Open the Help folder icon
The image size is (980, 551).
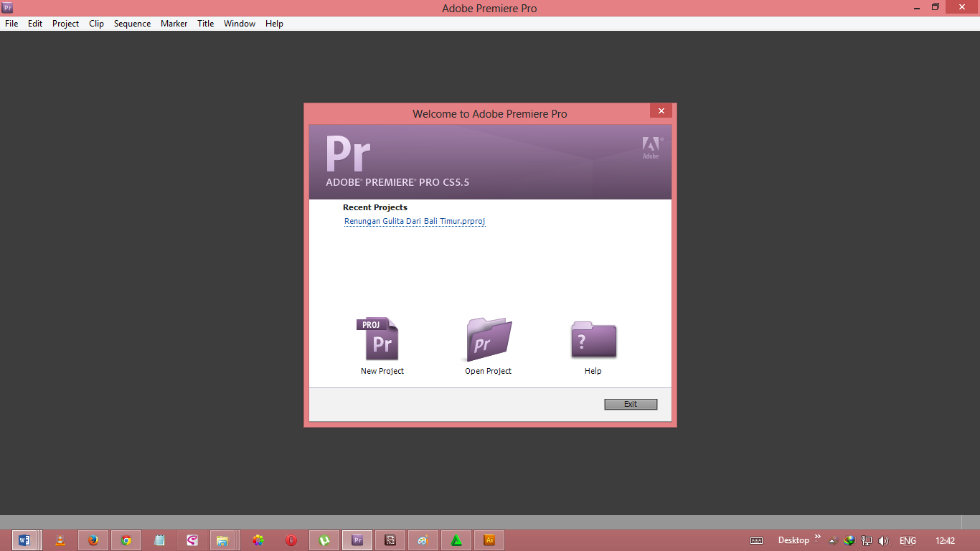593,339
